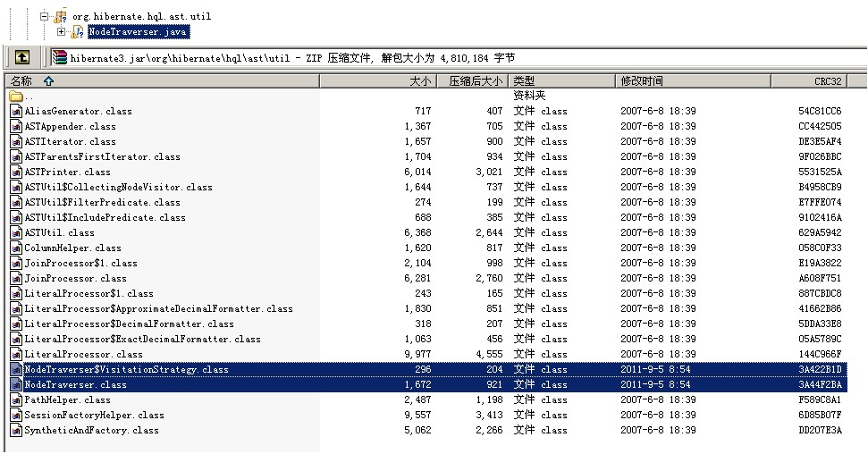The height and width of the screenshot is (454, 868).
Task: Click NodeTraverser$VisitationStrategy.class file icon
Action: point(16,370)
